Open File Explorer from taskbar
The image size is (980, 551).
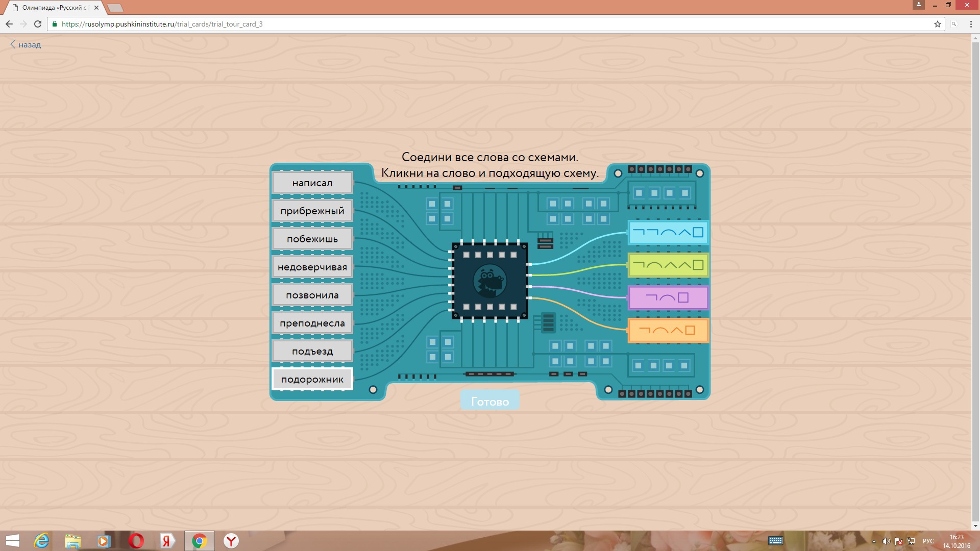coord(72,541)
